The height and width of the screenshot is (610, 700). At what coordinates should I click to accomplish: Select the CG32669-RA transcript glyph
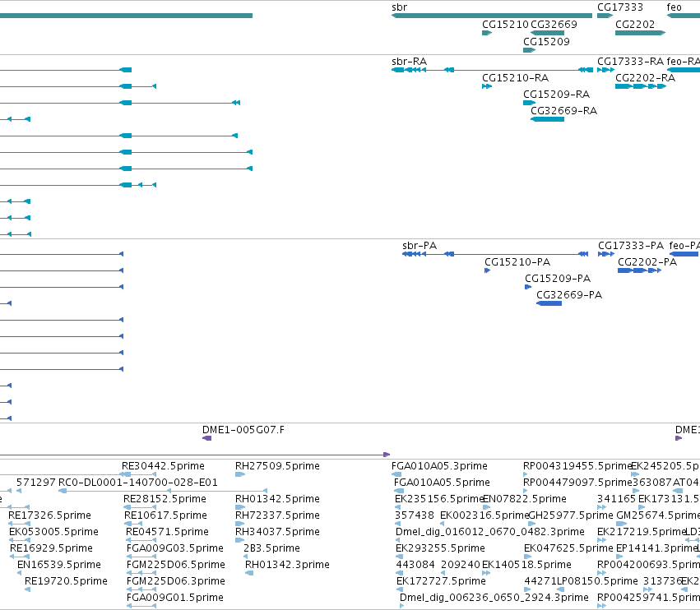547,119
